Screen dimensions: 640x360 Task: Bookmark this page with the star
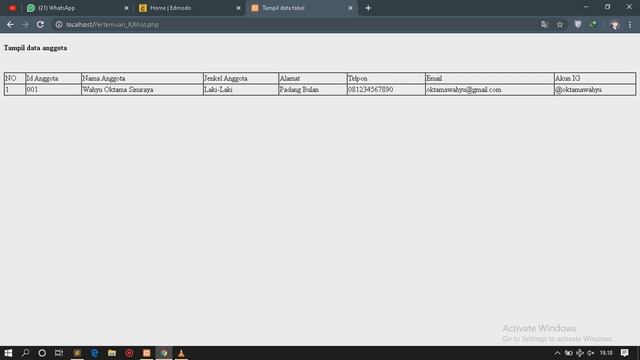[x=560, y=24]
